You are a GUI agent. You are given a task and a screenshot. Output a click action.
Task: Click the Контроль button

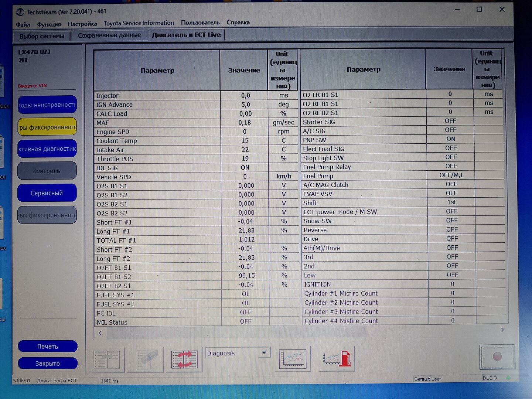[47, 171]
